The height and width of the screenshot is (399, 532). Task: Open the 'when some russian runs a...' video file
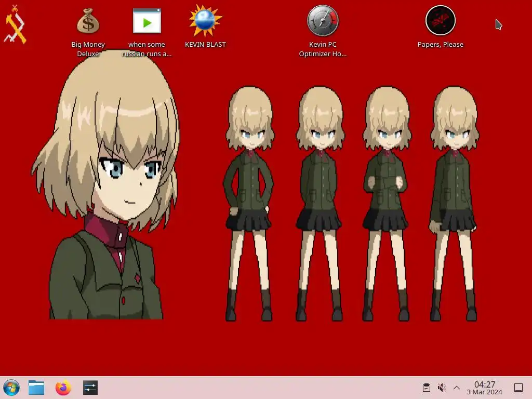click(147, 21)
